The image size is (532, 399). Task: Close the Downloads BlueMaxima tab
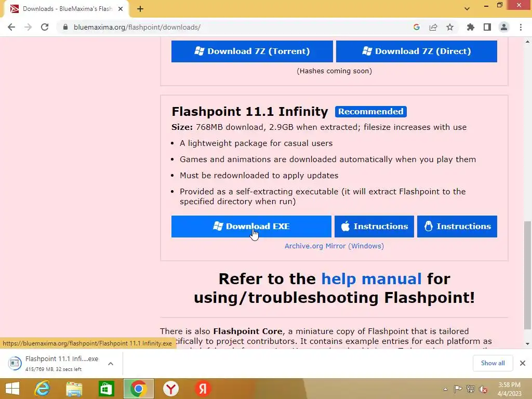point(121,9)
